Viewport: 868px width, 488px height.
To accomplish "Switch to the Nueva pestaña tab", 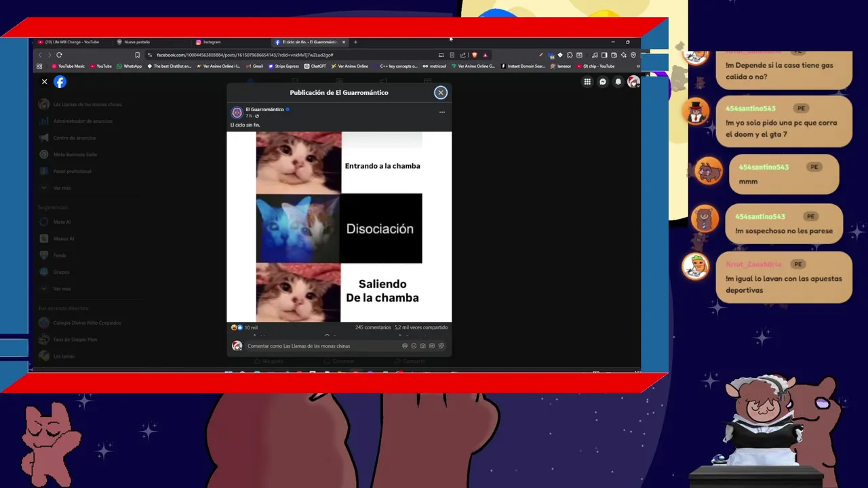I will pyautogui.click(x=136, y=42).
